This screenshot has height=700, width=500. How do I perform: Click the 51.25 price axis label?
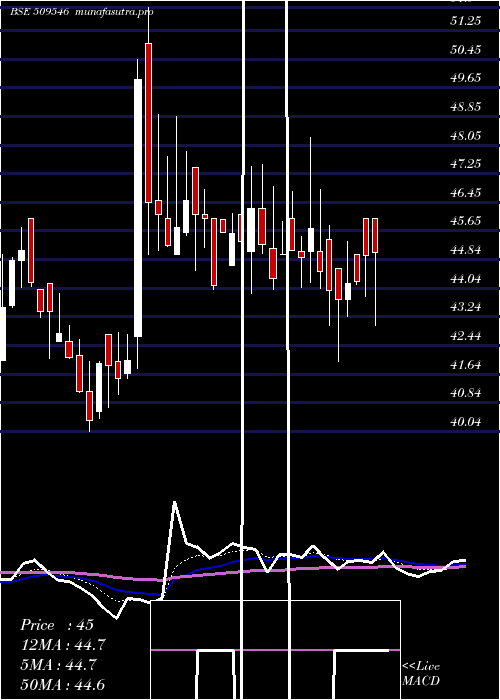[466, 21]
